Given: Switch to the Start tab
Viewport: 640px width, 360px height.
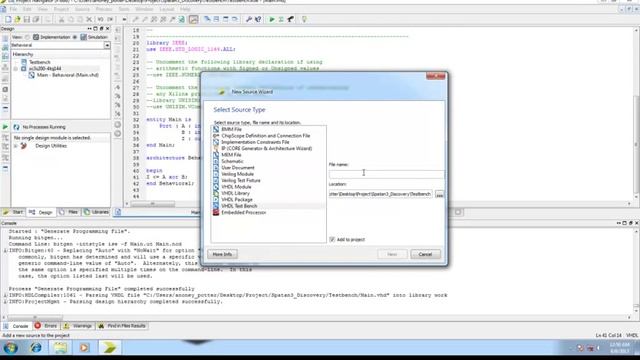Looking at the screenshot, I should (13, 212).
